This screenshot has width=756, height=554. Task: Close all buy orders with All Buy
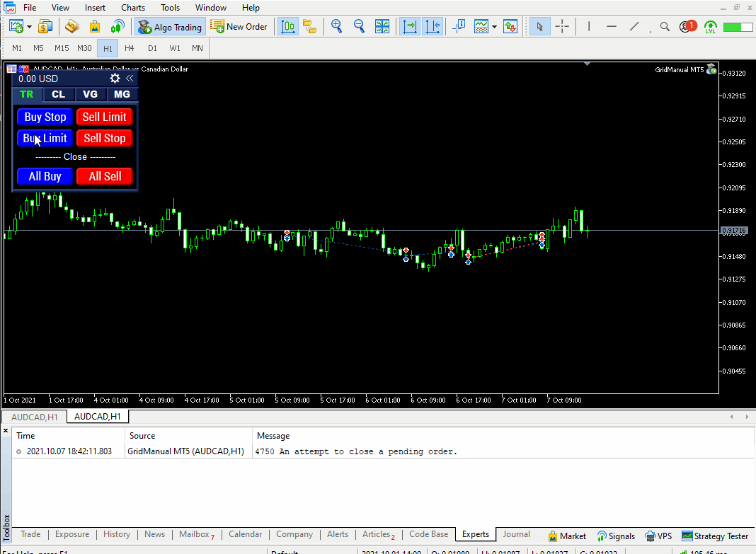[x=45, y=176]
